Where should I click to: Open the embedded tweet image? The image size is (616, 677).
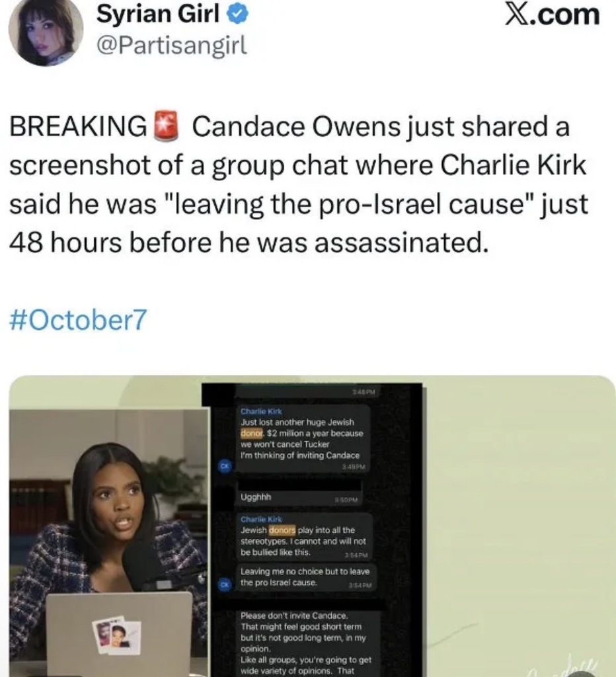click(312, 526)
